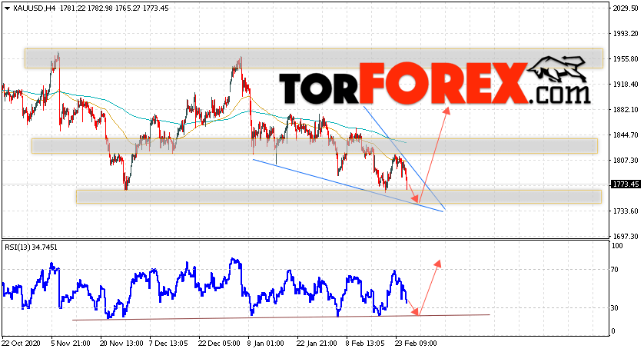Click the 22 Jan 21:00 date label
644x352 pixels.
[317, 344]
